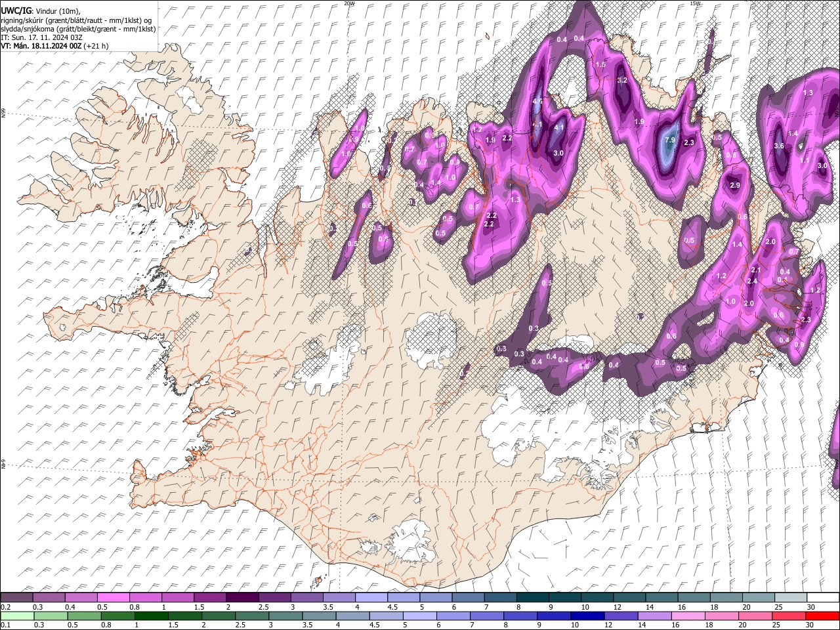Click the 'VT: Mán. 18.11.2024 00Z' valid time

click(x=41, y=46)
